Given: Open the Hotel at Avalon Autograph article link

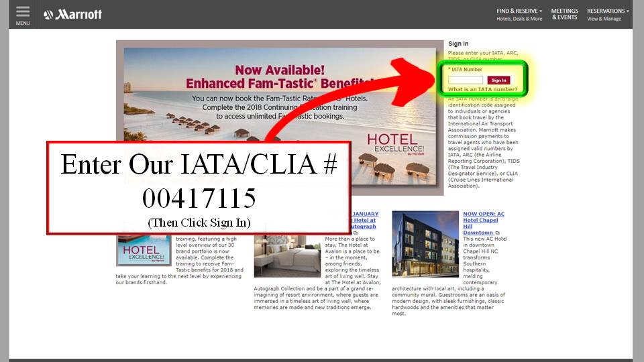Looking at the screenshot, I should coord(364,220).
